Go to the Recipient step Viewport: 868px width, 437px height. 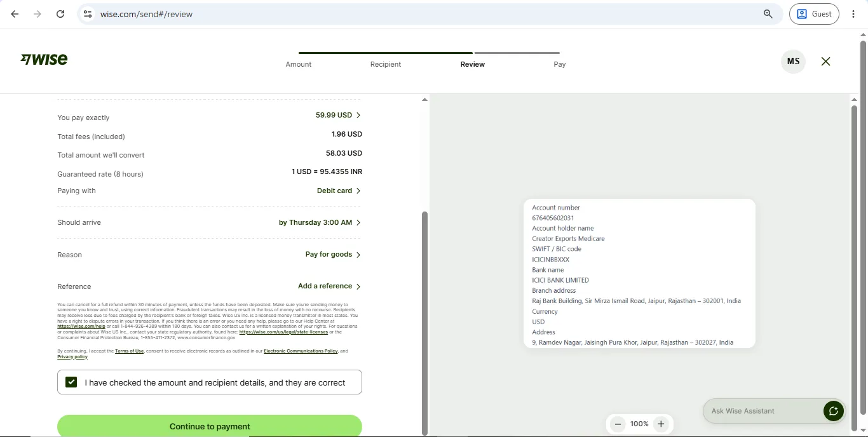pos(386,64)
